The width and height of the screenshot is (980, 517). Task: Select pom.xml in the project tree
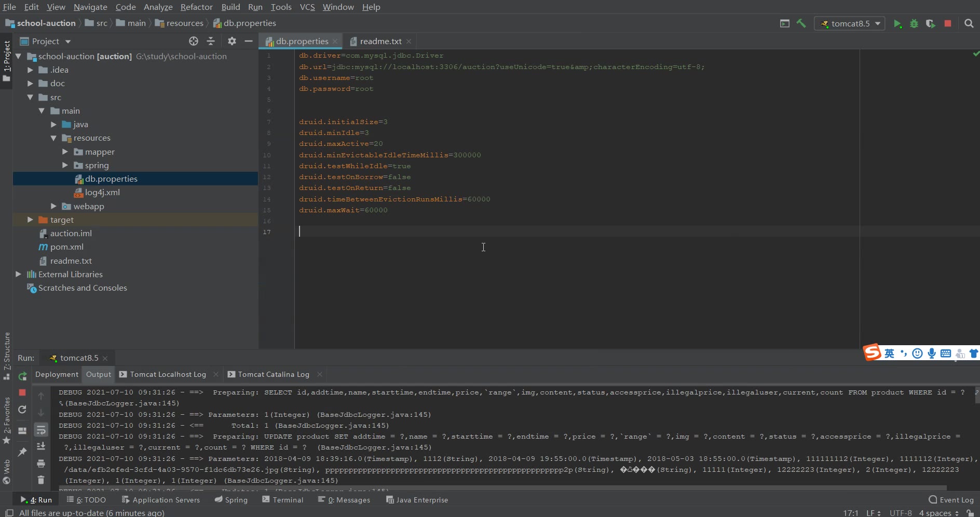point(66,247)
